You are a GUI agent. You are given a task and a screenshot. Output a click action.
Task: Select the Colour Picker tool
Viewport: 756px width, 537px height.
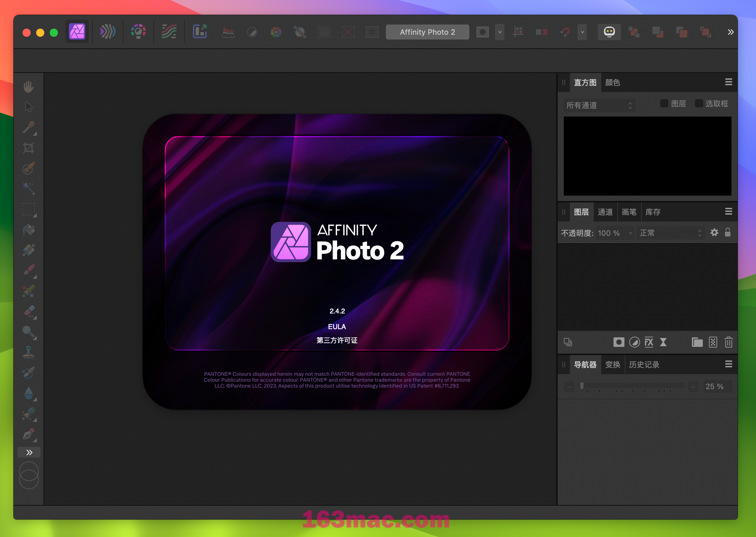[x=29, y=128]
